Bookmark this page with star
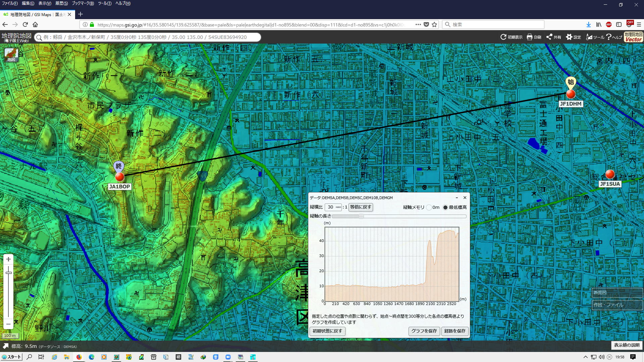The width and height of the screenshot is (644, 362). click(434, 24)
